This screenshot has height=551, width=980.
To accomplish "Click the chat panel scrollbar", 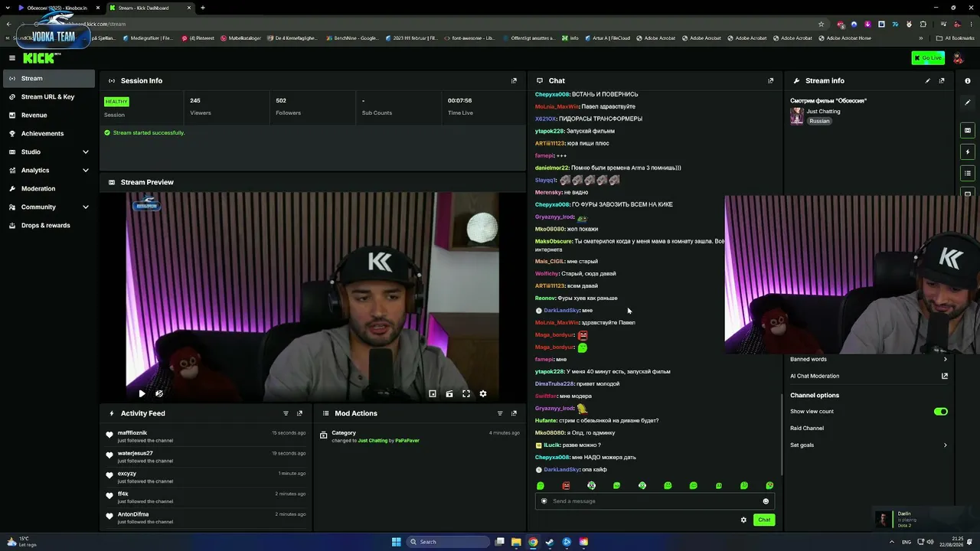I will (780, 433).
